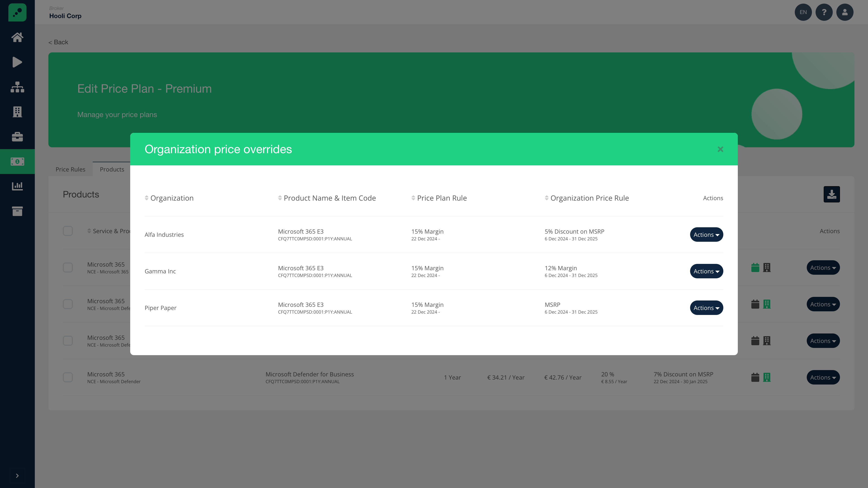Select Piper Paper organization name
The image size is (868, 488).
pos(160,308)
